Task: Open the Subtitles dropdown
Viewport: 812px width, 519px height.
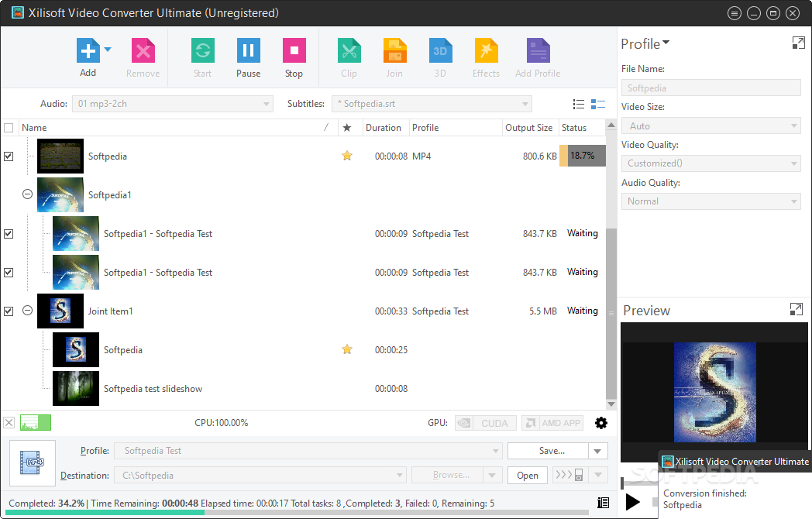Action: 432,104
